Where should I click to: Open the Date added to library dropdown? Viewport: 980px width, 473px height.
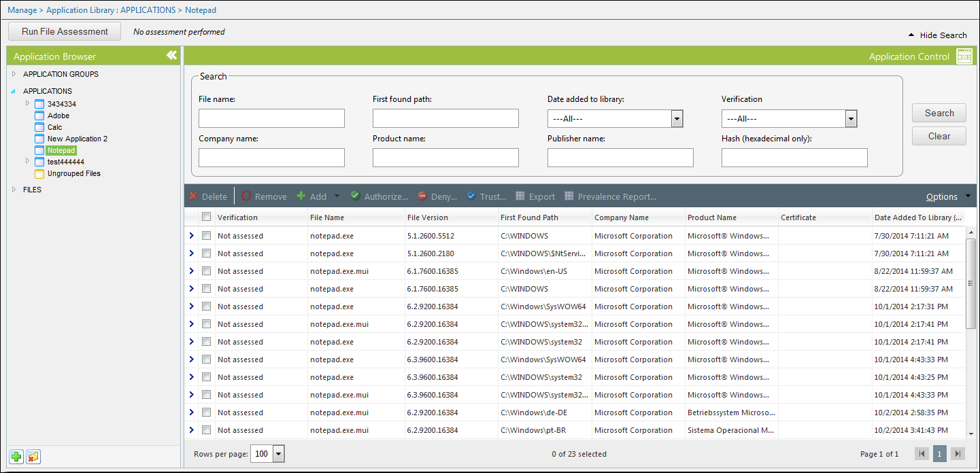click(676, 119)
